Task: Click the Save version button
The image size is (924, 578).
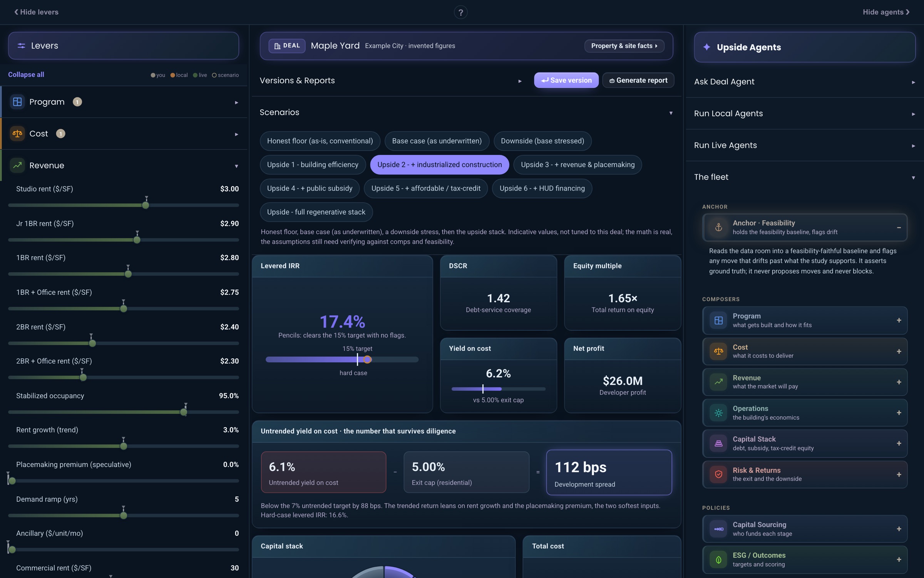Action: (566, 80)
